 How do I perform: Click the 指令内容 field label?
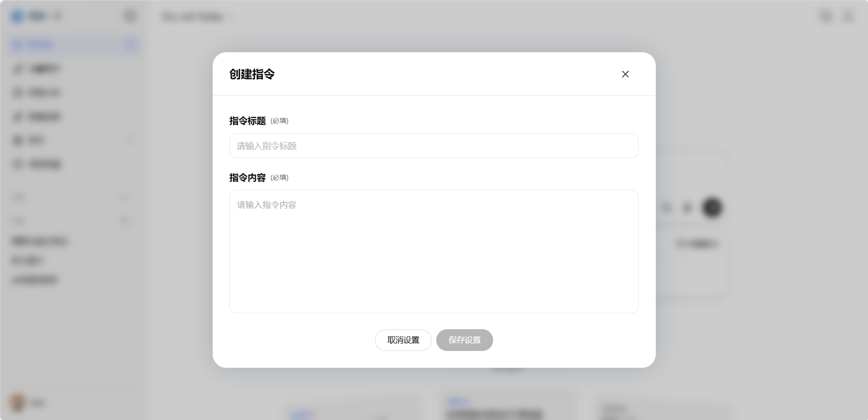click(x=247, y=178)
